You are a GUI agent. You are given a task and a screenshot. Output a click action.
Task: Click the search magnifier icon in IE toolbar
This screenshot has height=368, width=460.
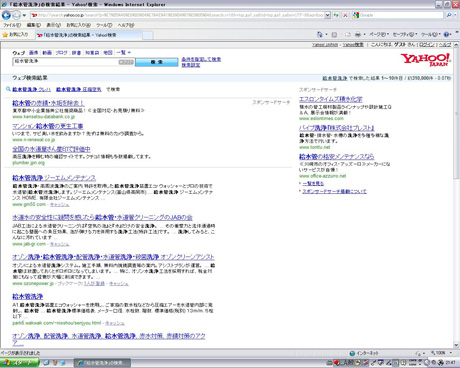pyautogui.click(x=448, y=15)
